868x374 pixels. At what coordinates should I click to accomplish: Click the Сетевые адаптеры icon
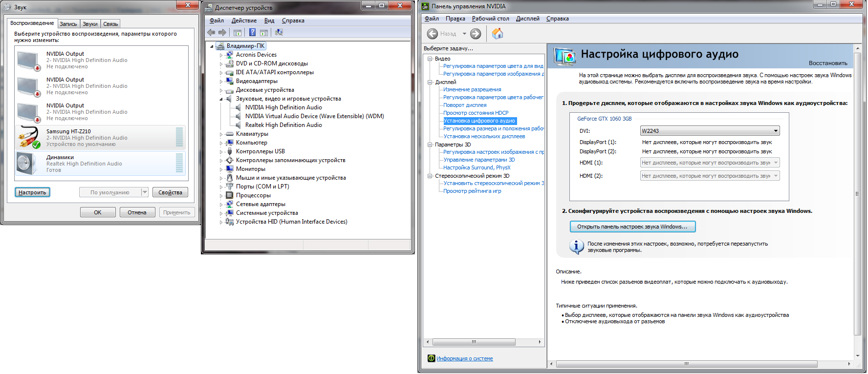pos(229,204)
